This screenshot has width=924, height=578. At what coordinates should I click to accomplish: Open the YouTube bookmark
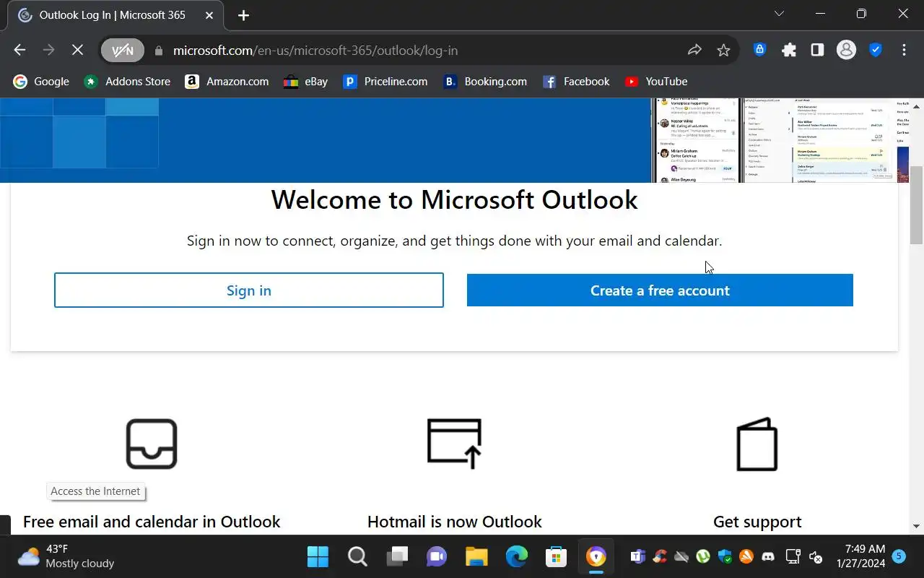click(655, 82)
